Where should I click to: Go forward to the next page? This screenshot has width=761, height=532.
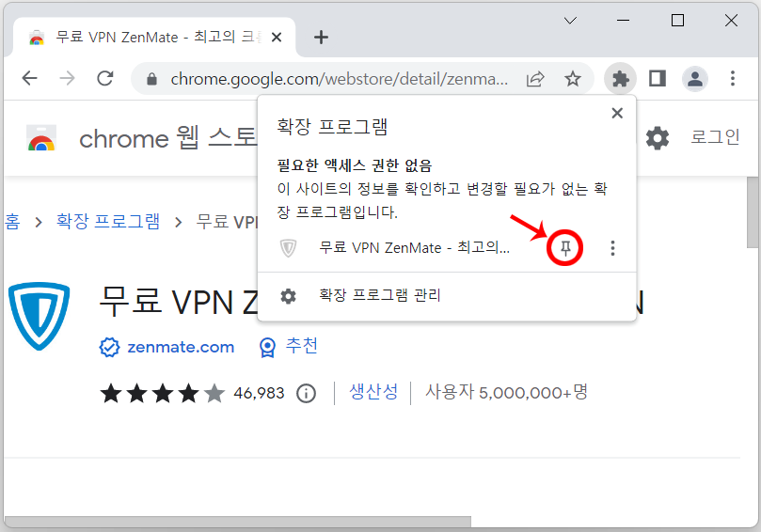click(68, 78)
